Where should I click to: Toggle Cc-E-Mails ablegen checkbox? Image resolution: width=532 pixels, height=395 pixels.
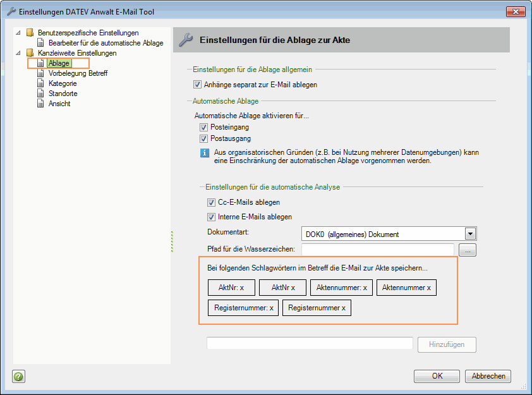pyautogui.click(x=211, y=203)
